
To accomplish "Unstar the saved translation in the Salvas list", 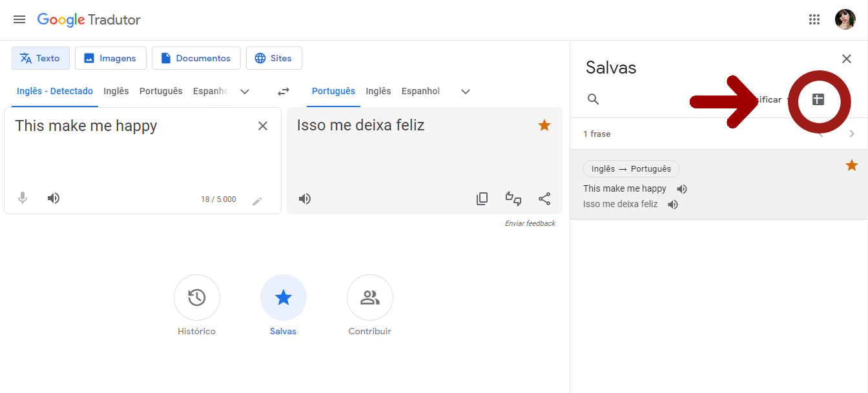I will coord(851,165).
